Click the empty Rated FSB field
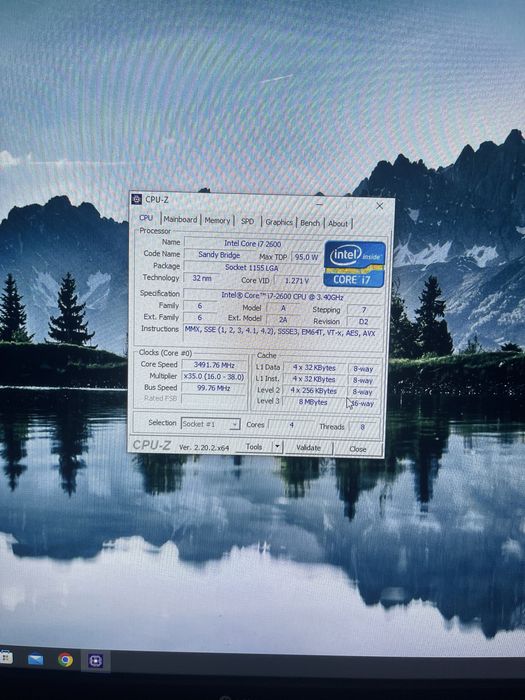 point(214,399)
